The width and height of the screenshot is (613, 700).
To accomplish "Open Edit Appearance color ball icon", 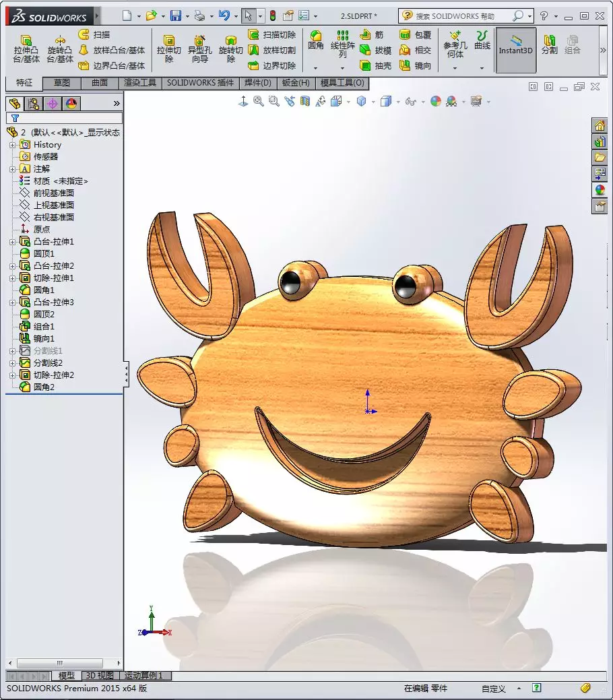I will (x=436, y=101).
